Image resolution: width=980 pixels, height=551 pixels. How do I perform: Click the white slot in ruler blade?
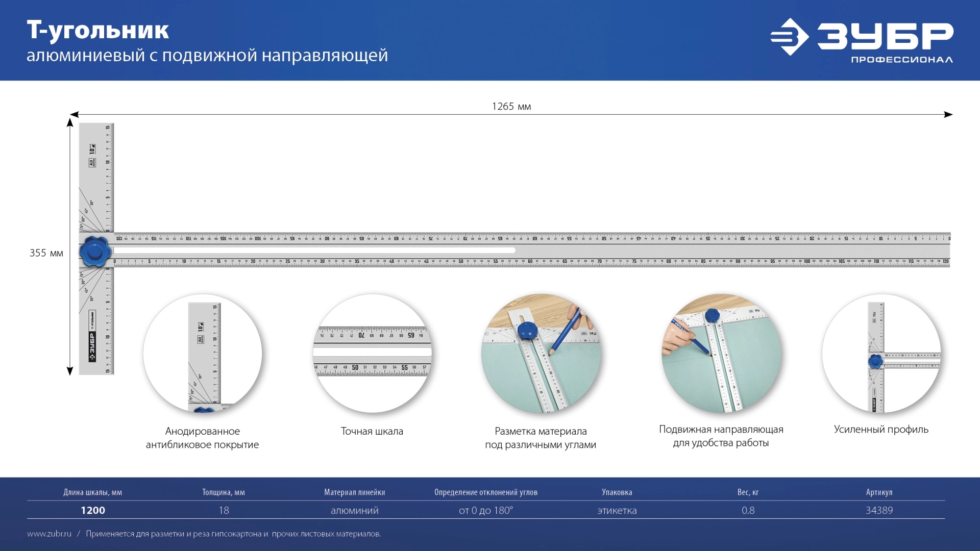[x=314, y=251]
